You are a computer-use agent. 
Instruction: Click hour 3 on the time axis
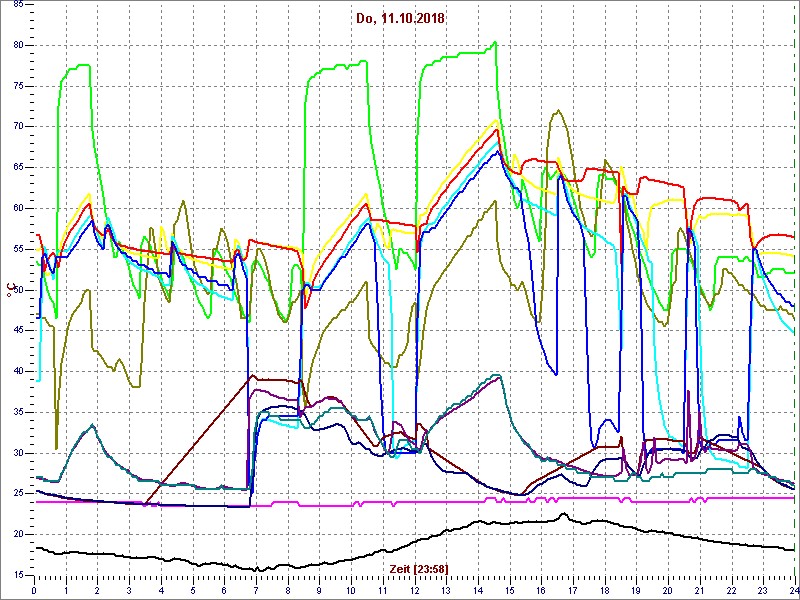tap(129, 588)
